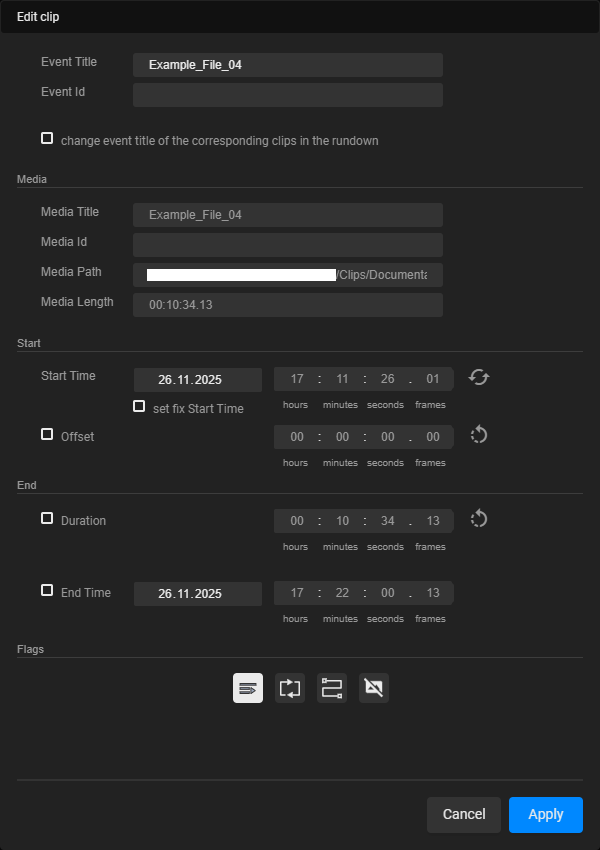Click the Event Id input field
Screen dimensions: 600x850
pyautogui.click(x=287, y=94)
